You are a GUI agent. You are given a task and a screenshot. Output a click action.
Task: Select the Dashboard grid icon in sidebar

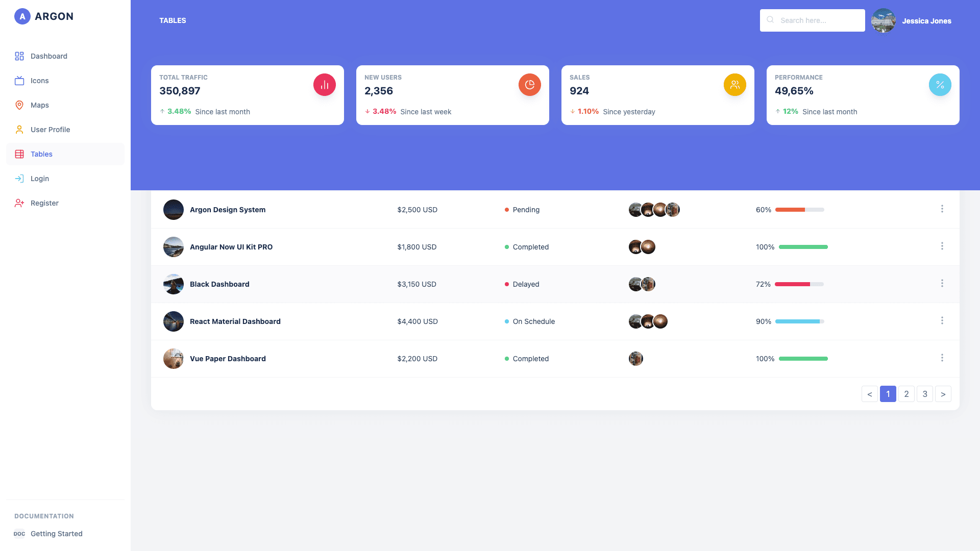click(x=19, y=56)
